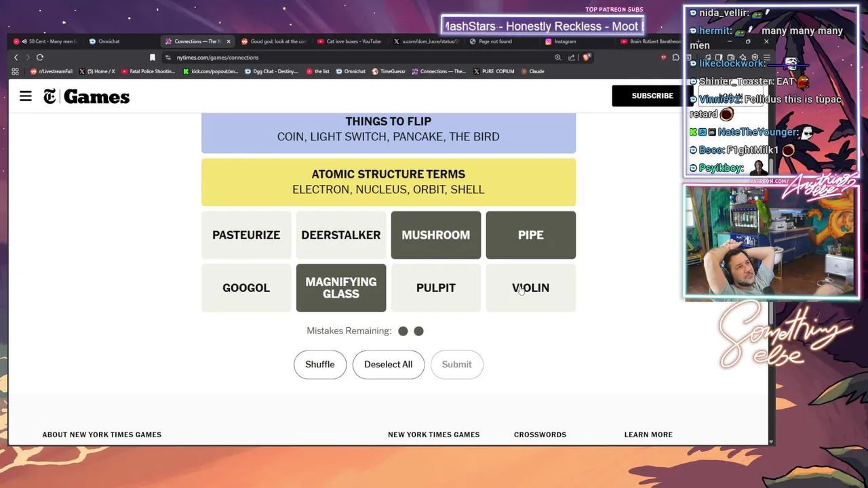868x488 pixels.
Task: Open the Omnichat bookmark
Action: (351, 71)
